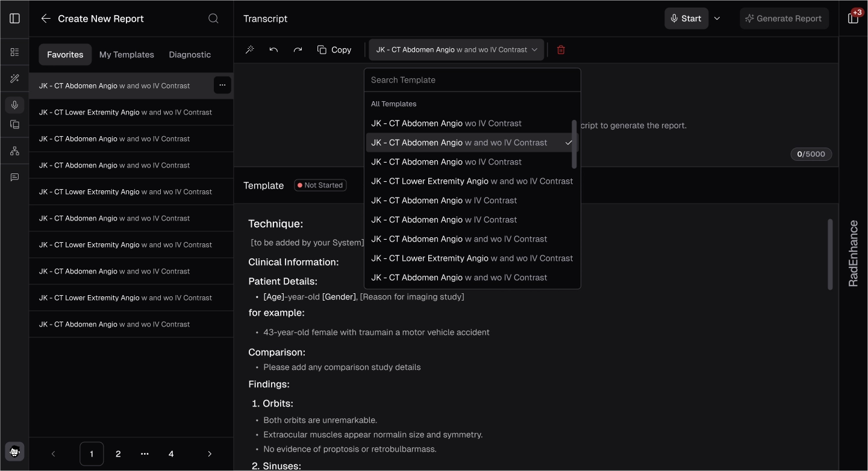This screenshot has width=868, height=471.
Task: Open the duplicate pages icon in left rail
Action: point(15,125)
